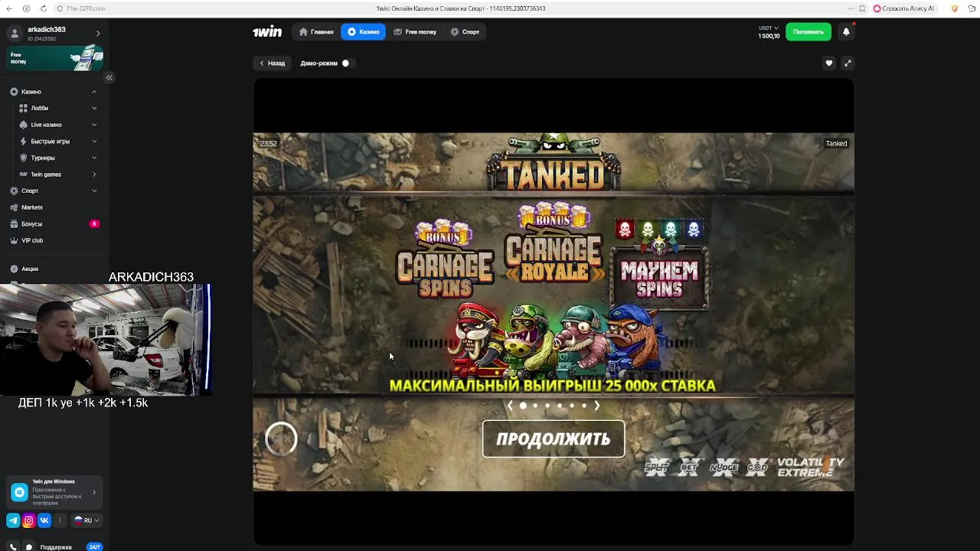Click the 1win logo
Viewport: 980px width, 551px height.
[267, 32]
